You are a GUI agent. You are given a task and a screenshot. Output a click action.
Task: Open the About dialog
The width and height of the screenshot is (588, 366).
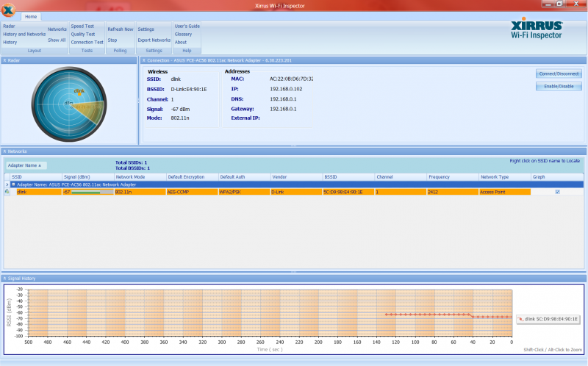[181, 43]
